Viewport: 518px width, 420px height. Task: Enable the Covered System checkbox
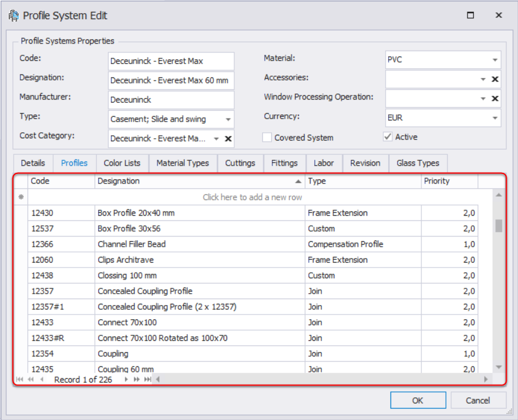pyautogui.click(x=268, y=138)
